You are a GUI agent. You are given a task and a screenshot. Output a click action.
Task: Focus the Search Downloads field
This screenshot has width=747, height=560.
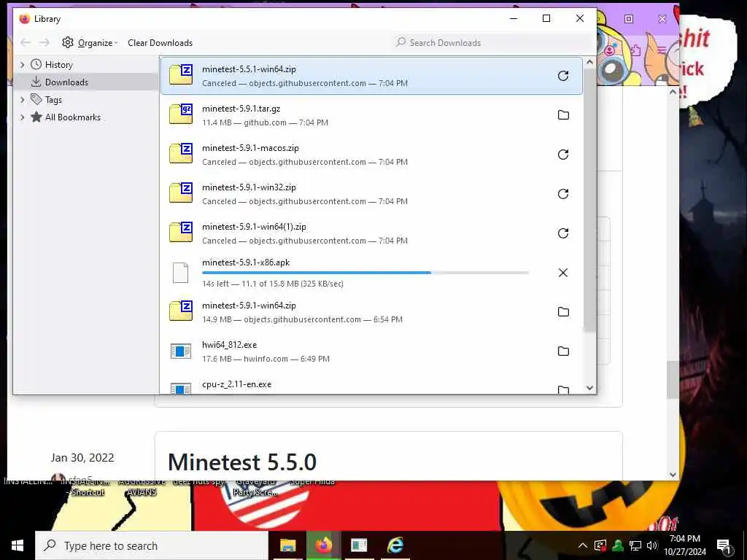coord(491,42)
